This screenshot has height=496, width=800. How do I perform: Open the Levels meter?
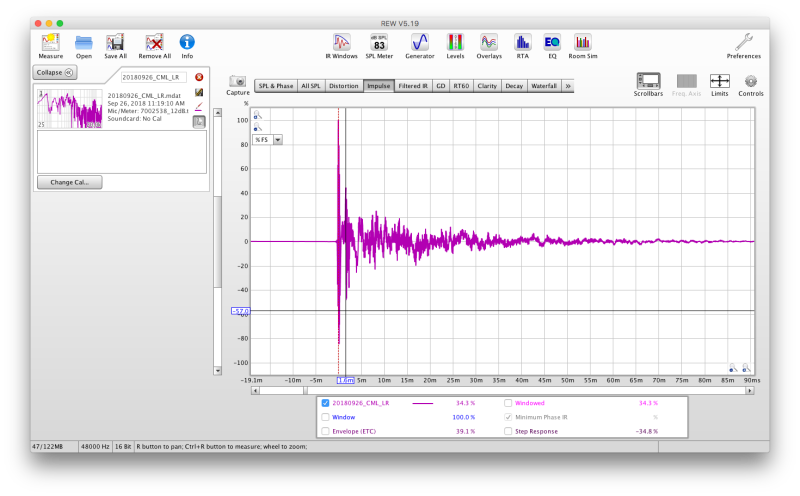tap(455, 46)
